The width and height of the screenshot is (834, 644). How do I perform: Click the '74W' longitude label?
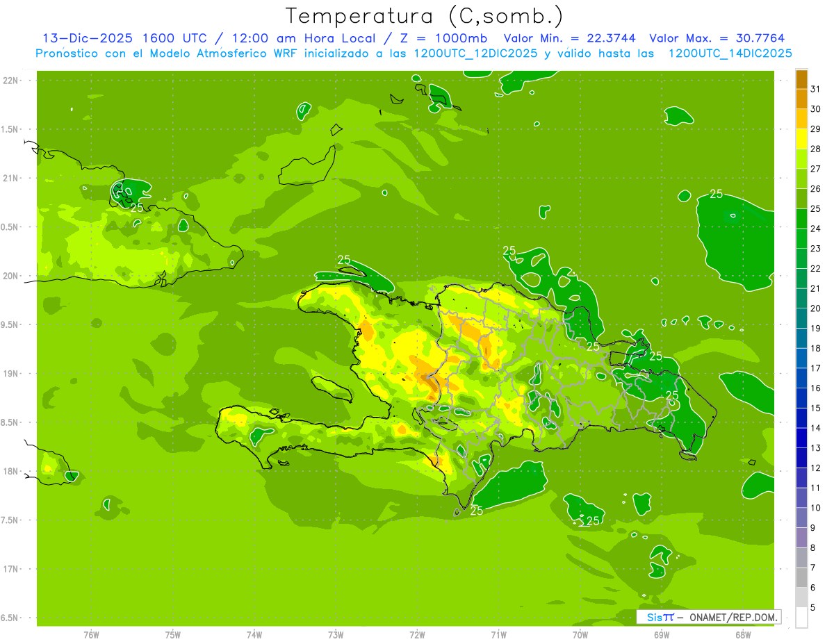pos(254,634)
